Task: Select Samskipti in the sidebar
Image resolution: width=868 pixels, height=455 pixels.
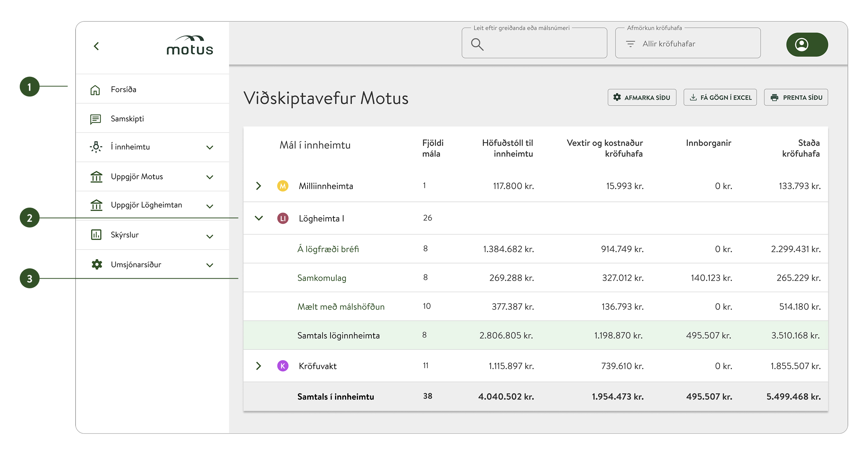Action: click(127, 119)
